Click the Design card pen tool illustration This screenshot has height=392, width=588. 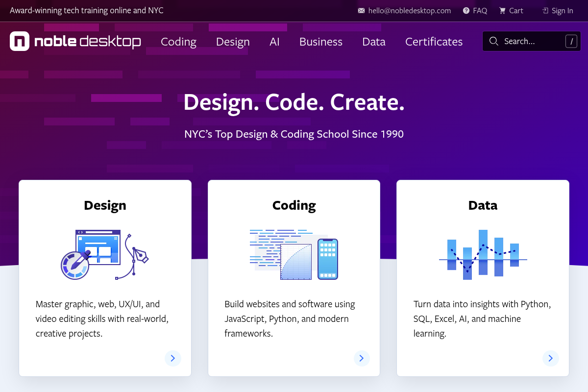click(104, 255)
